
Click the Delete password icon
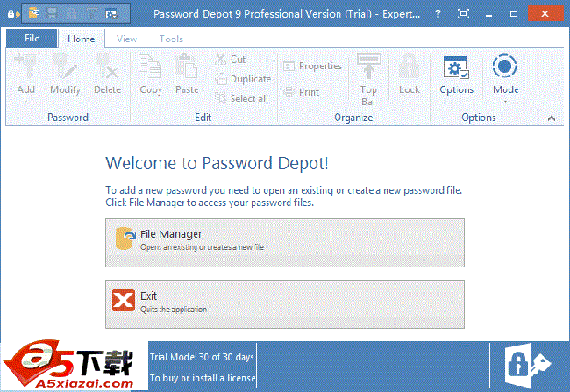(107, 66)
